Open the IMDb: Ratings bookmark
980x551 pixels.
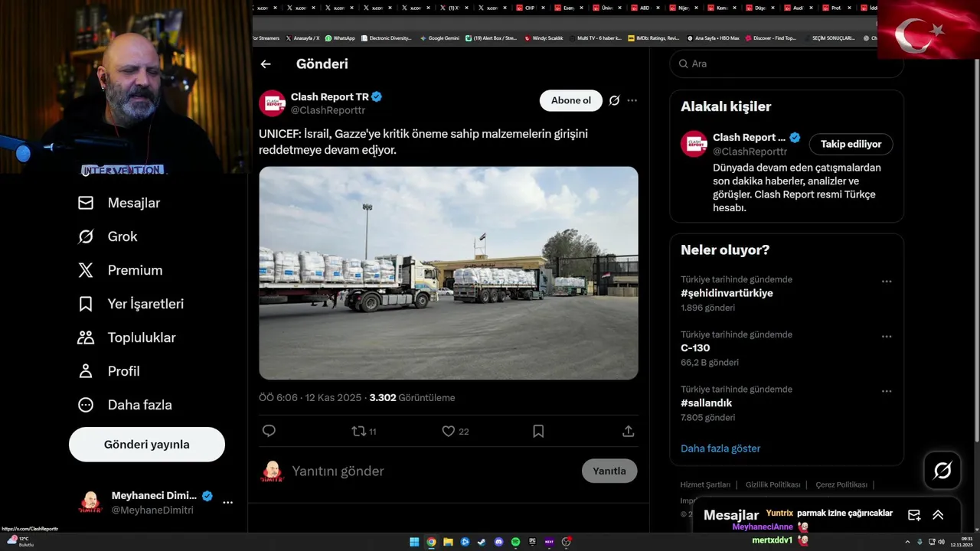(653, 37)
